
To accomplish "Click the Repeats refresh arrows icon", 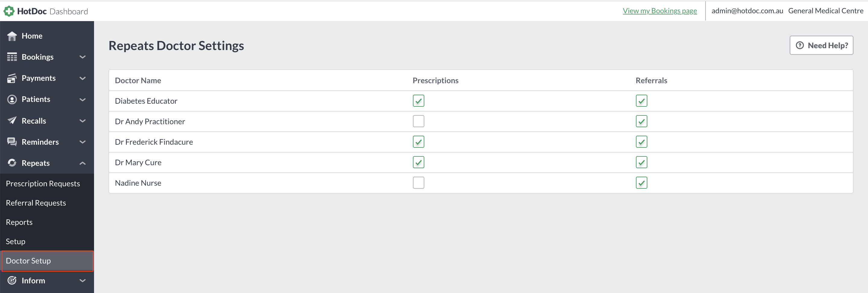I will tap(12, 163).
